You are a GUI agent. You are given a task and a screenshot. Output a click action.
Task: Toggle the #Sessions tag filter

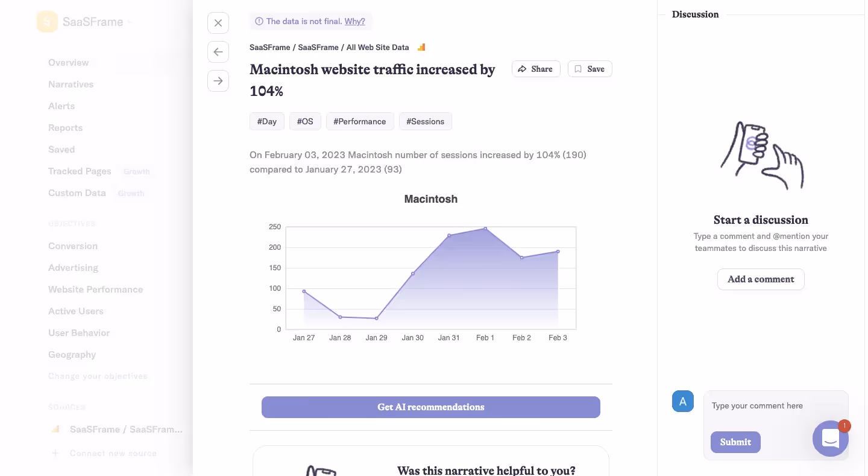click(x=426, y=121)
